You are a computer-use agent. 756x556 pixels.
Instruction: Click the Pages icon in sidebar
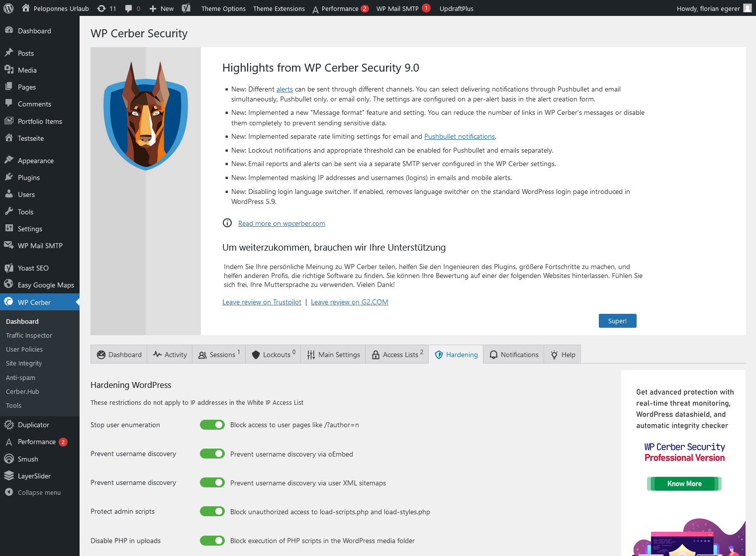tap(9, 87)
